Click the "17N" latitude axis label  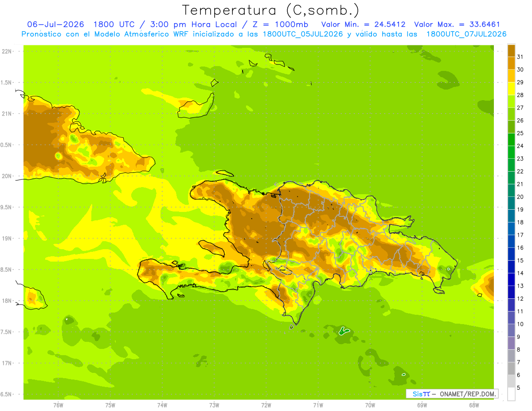7,363
